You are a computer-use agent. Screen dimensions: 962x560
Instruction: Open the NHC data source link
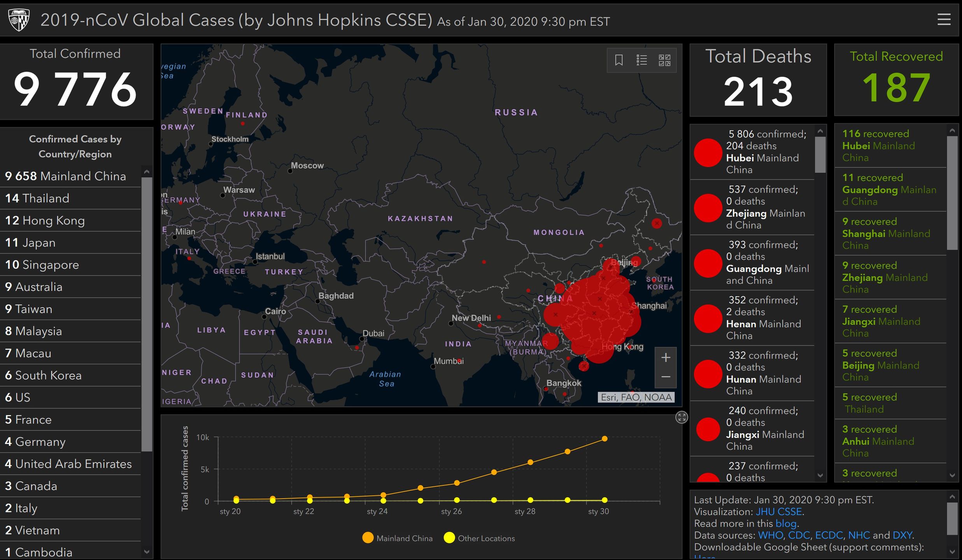coord(859,535)
